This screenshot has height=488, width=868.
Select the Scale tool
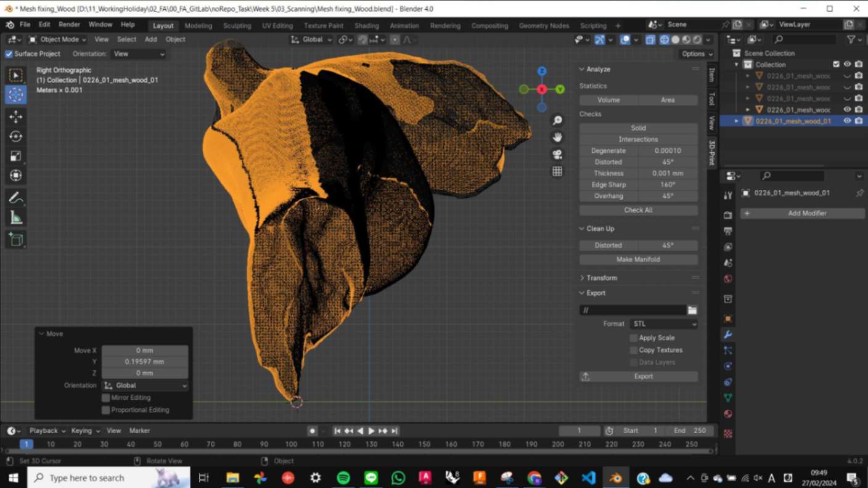16,156
